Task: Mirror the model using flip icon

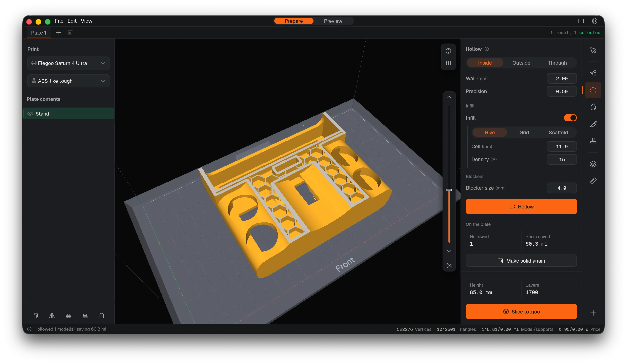Action: click(52, 316)
